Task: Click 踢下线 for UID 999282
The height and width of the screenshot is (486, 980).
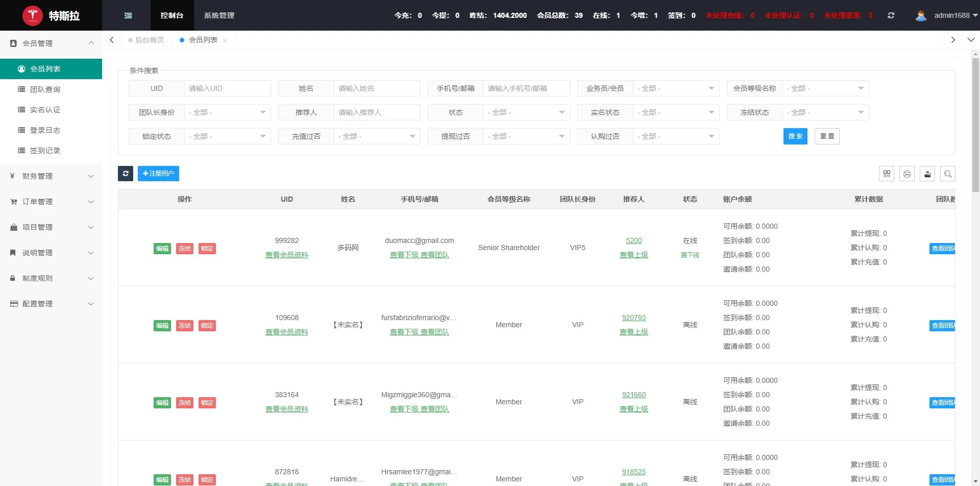Action: (690, 255)
